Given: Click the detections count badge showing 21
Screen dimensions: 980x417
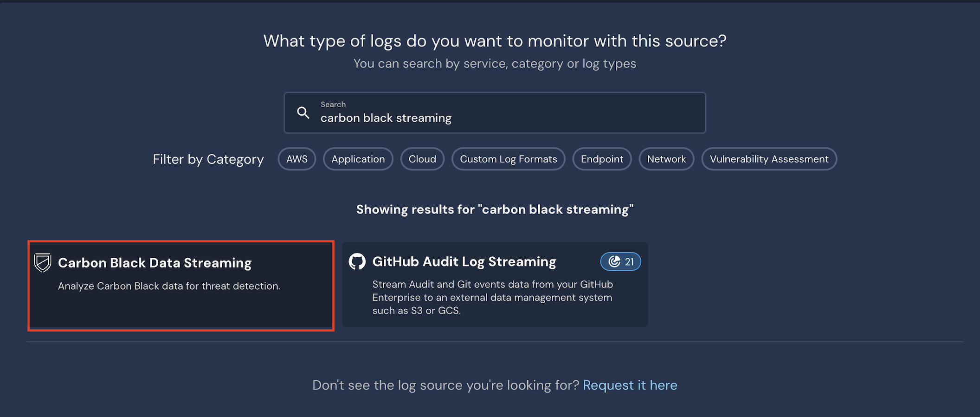Looking at the screenshot, I should click(620, 261).
